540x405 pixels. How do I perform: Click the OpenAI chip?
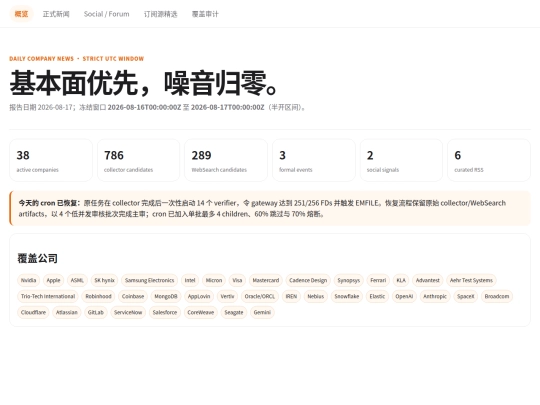point(404,296)
